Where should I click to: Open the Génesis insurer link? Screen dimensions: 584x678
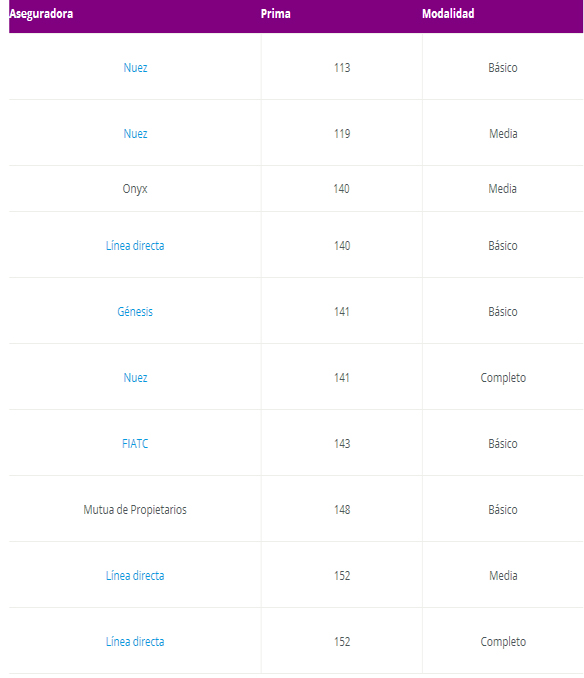click(135, 311)
